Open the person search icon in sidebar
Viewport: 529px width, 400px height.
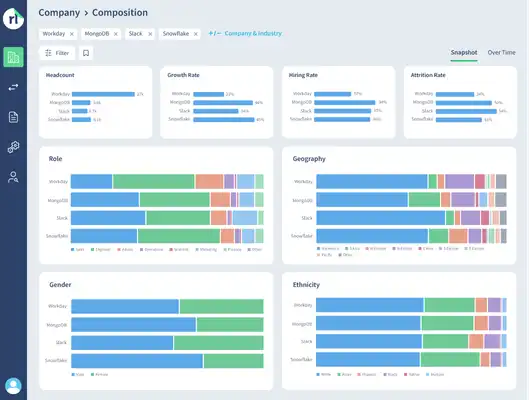click(13, 177)
